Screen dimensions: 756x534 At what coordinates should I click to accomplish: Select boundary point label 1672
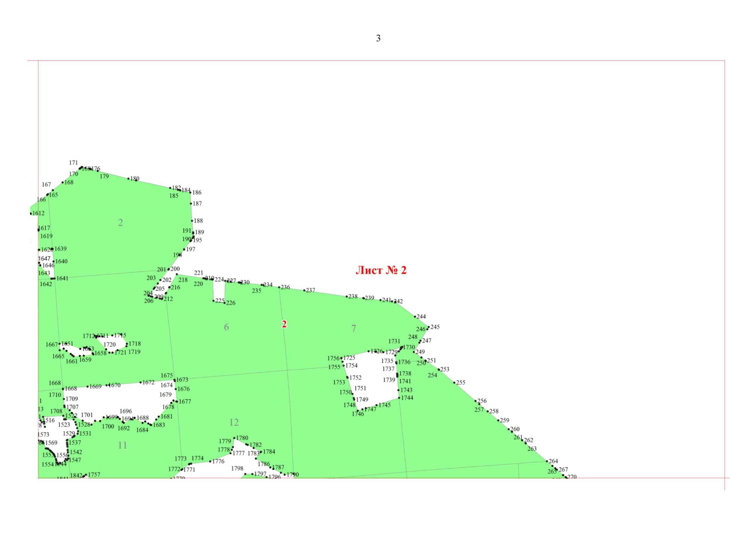(x=148, y=382)
